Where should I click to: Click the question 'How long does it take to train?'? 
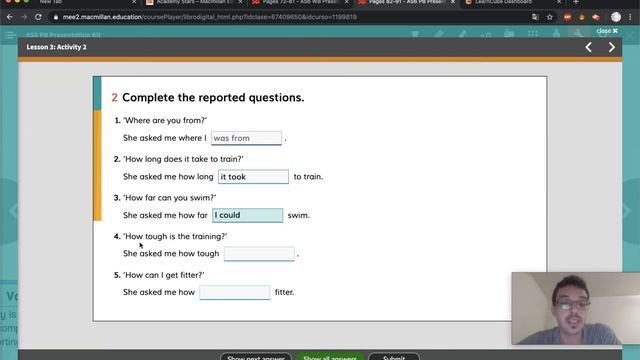tap(183, 159)
